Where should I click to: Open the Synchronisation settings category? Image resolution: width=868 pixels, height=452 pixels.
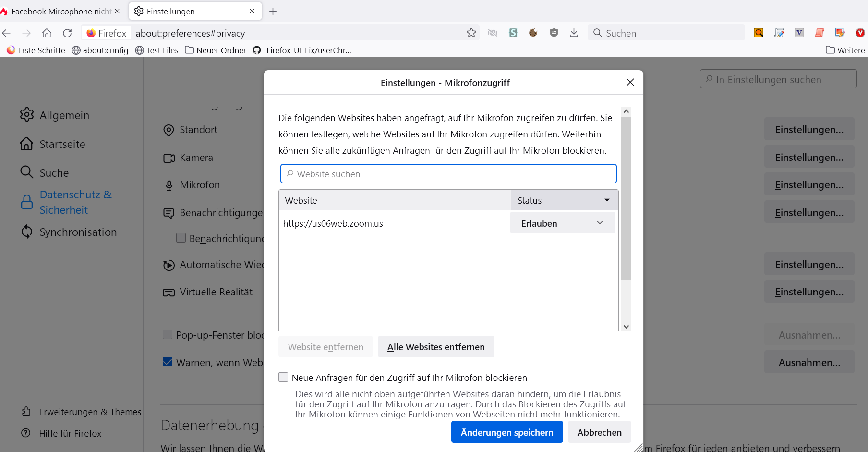coord(69,232)
